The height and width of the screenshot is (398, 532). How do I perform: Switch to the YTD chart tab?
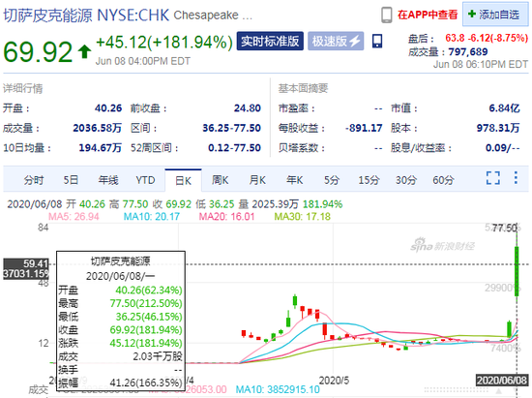(x=145, y=180)
